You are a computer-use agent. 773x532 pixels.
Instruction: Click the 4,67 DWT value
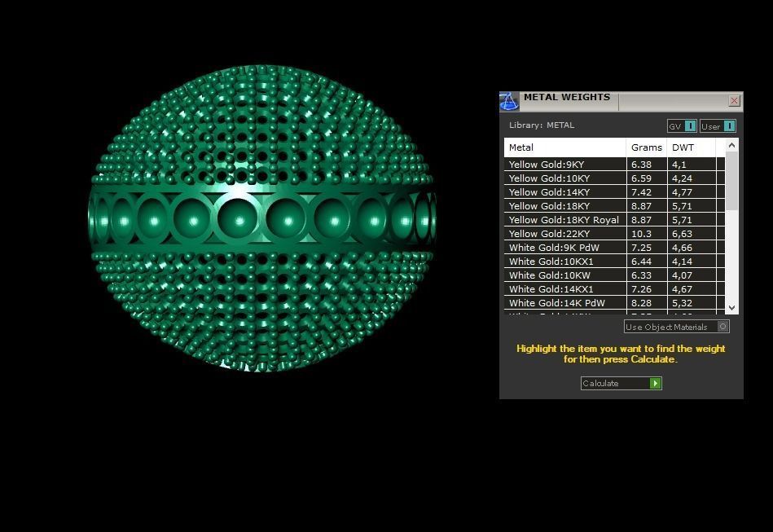click(682, 289)
